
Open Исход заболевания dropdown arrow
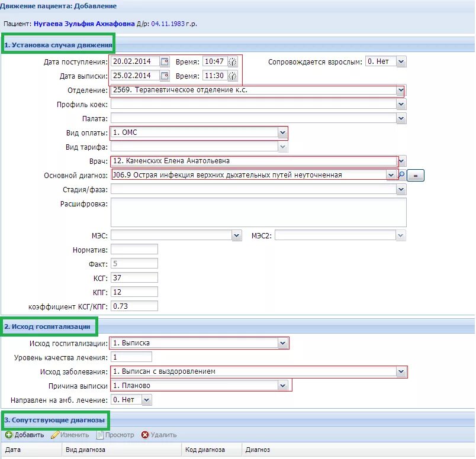click(x=401, y=371)
